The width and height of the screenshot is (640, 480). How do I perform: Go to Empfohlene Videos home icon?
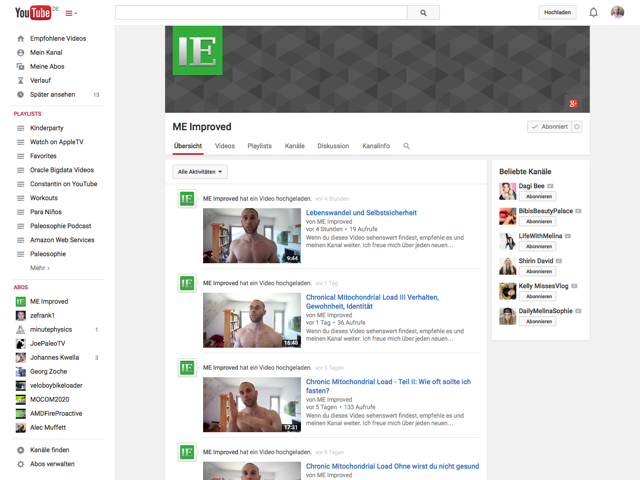[x=20, y=39]
